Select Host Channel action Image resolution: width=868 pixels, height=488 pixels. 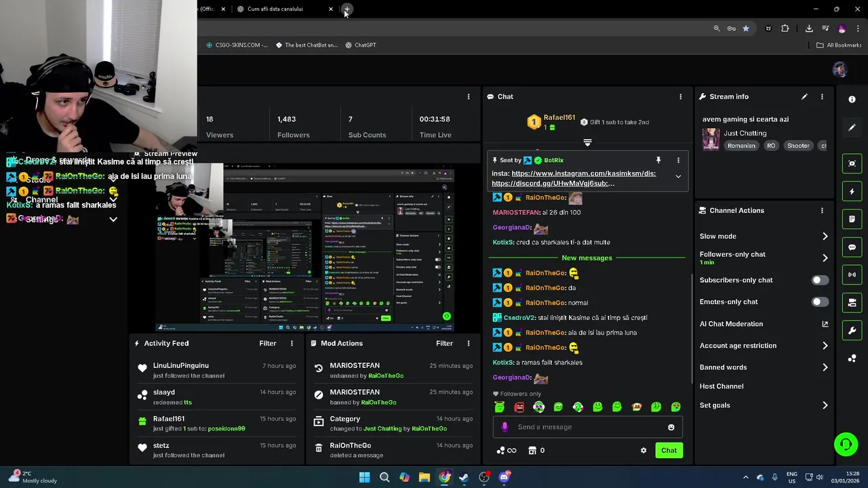[x=722, y=386]
